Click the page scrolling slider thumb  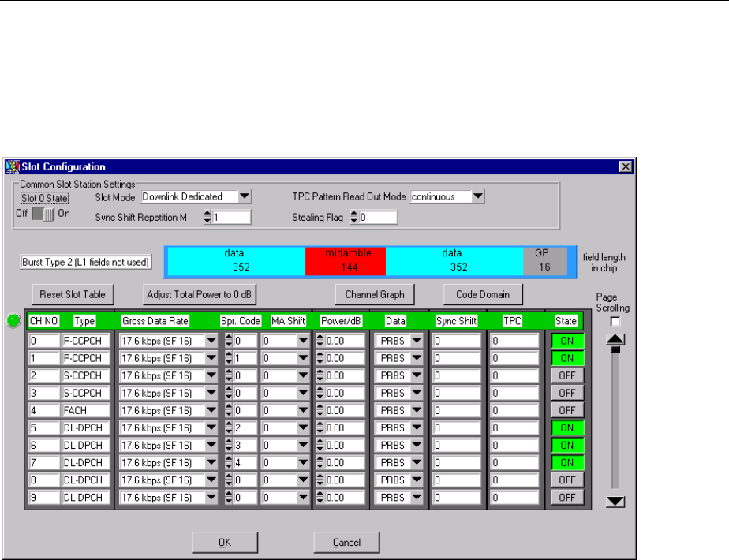click(x=615, y=349)
